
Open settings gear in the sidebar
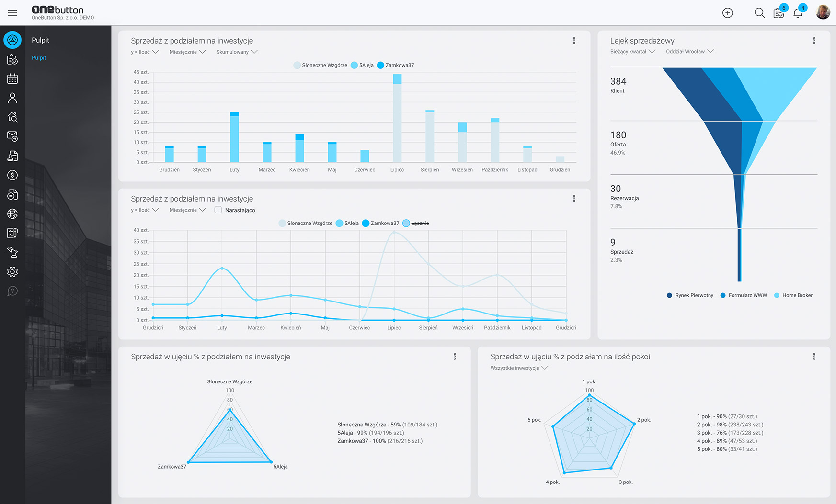(x=12, y=272)
